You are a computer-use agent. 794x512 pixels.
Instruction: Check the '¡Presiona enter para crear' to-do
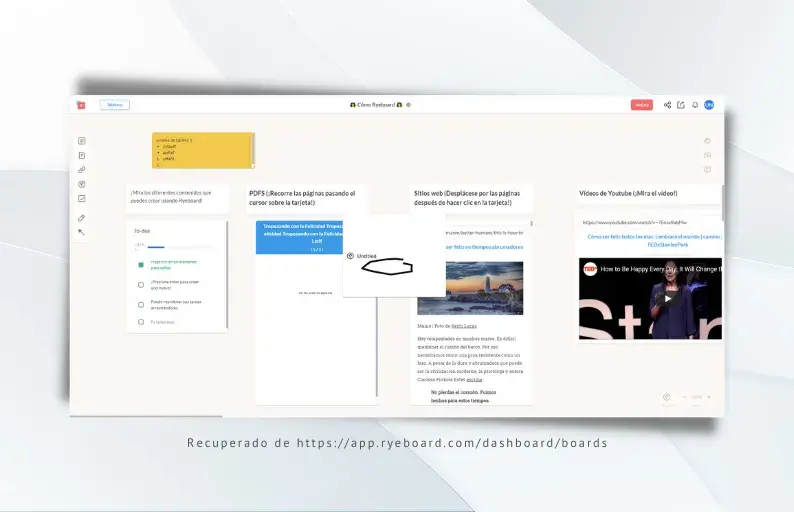coord(141,285)
